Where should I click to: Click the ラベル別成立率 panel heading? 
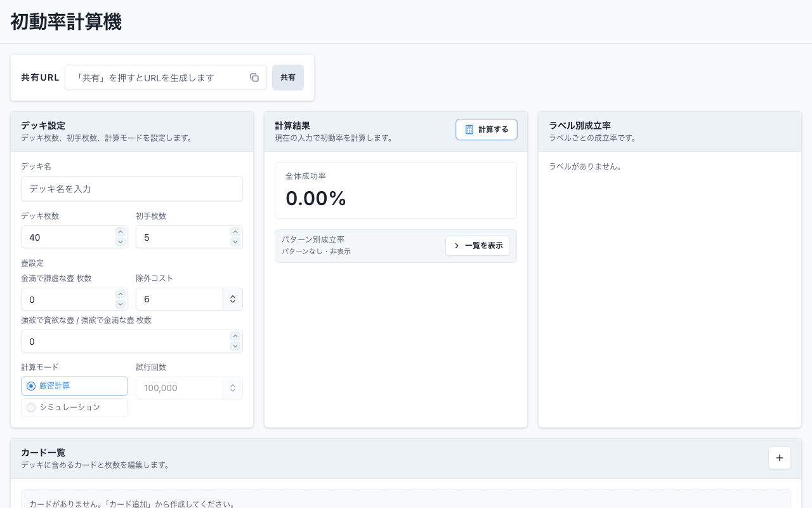(x=580, y=126)
